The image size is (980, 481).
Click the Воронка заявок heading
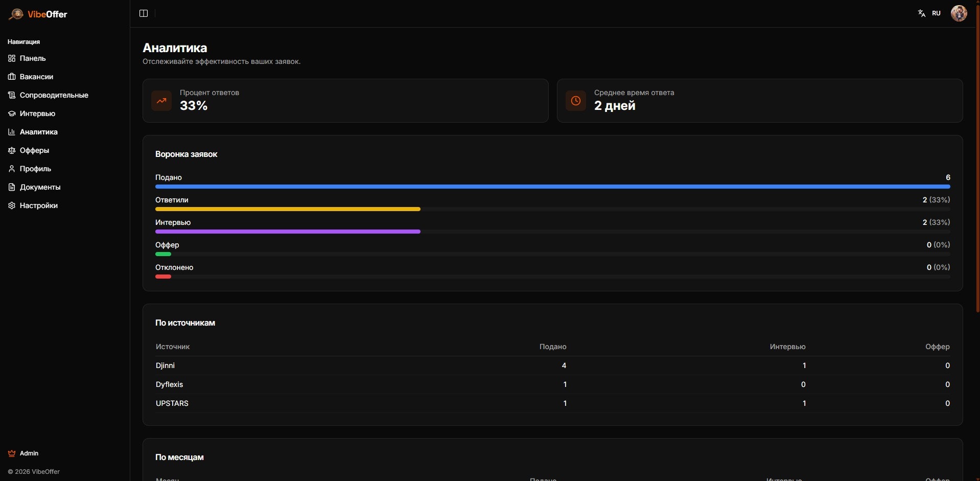186,154
